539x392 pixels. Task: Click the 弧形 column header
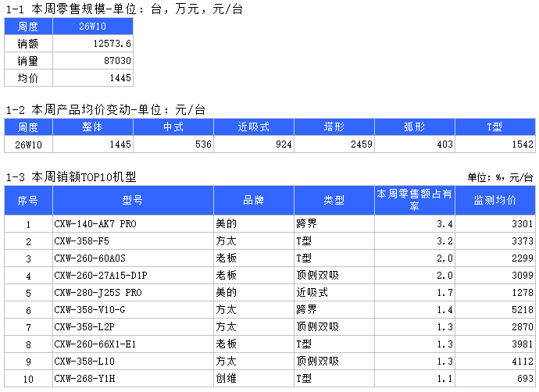point(414,127)
